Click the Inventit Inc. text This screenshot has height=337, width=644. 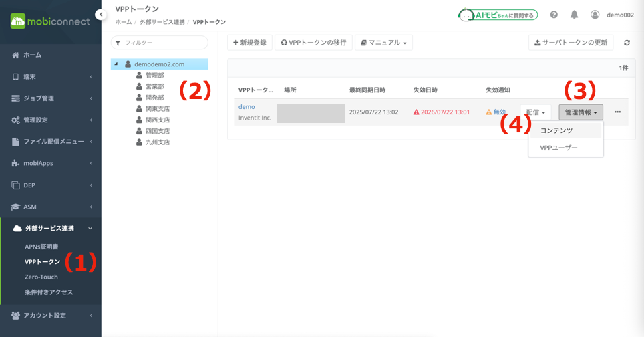pyautogui.click(x=255, y=118)
